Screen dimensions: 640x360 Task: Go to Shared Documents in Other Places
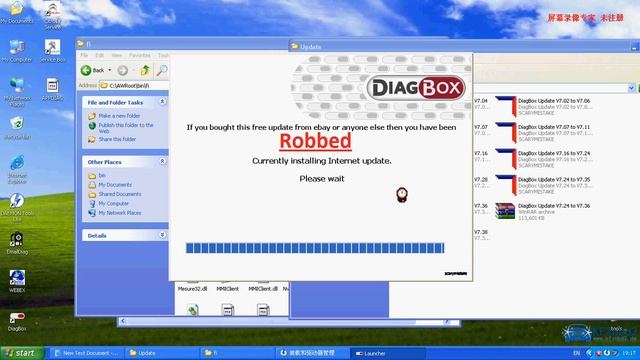click(x=120, y=194)
